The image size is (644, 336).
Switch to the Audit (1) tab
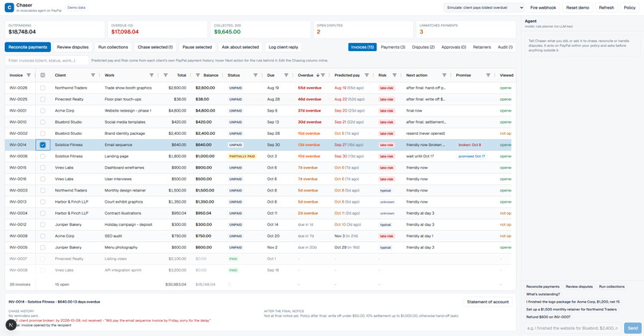505,47
